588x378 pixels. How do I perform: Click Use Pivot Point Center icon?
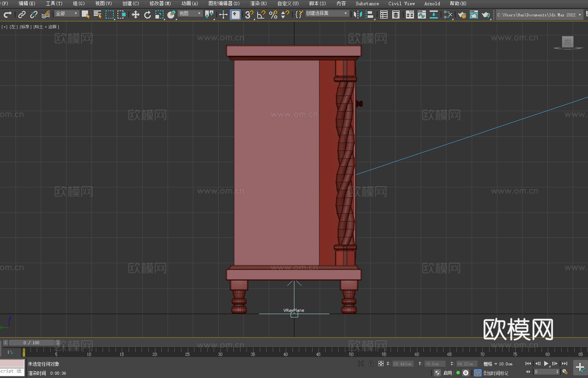click(209, 14)
